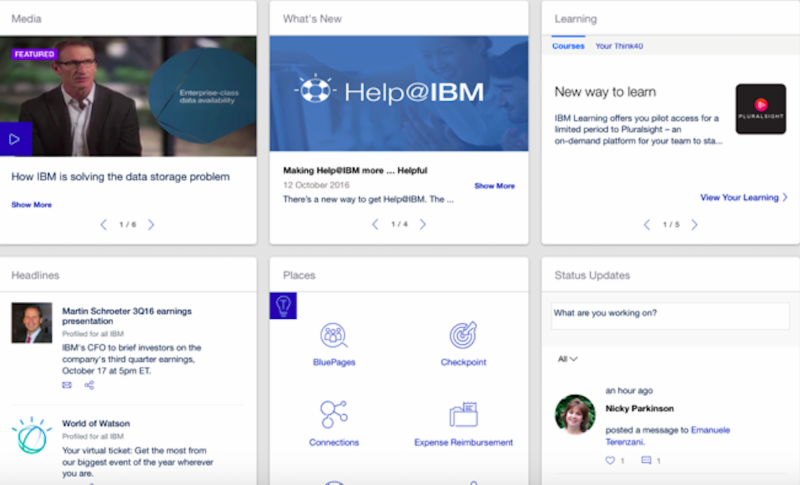Switch to the Your Think40 tab
This screenshot has height=485, width=800.
[620, 46]
